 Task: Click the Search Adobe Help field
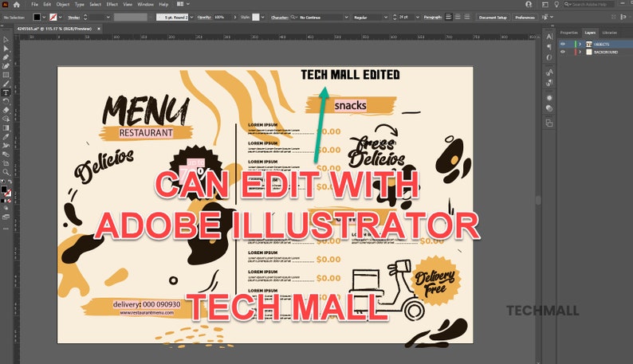pyautogui.click(x=588, y=5)
